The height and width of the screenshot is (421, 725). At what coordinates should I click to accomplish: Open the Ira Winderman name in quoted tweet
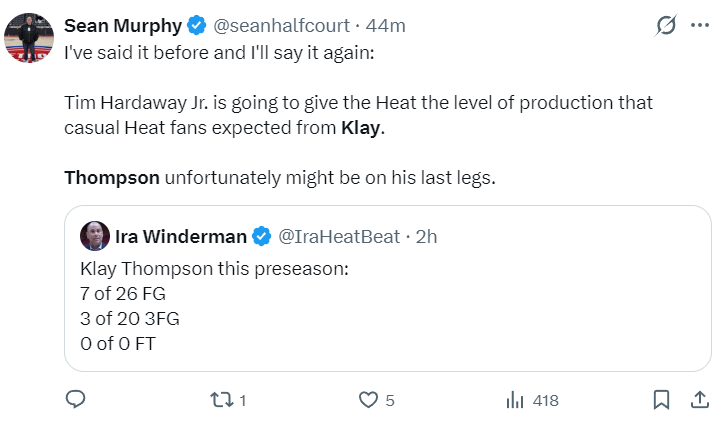pyautogui.click(x=181, y=237)
